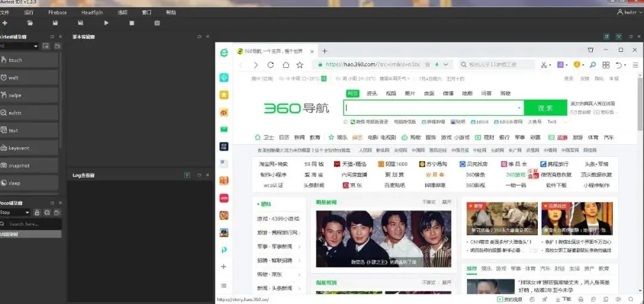This screenshot has width=644, height=304.
Task: Run the script with the play icon
Action: pos(106,23)
